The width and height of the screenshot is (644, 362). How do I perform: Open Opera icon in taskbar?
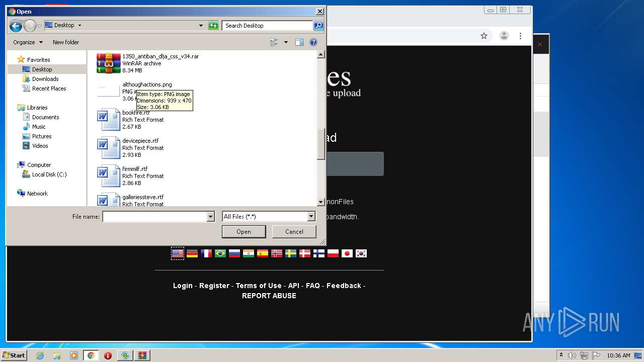pos(108,355)
